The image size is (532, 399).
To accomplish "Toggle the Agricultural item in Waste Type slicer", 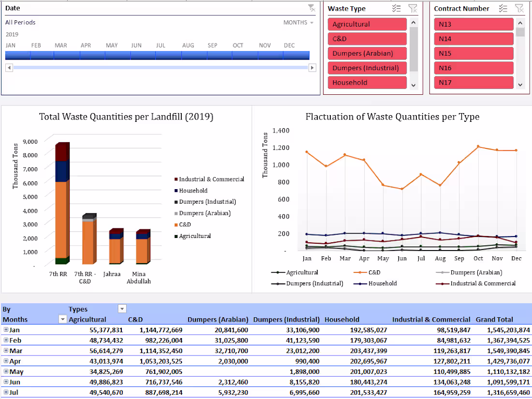I will (x=367, y=24).
